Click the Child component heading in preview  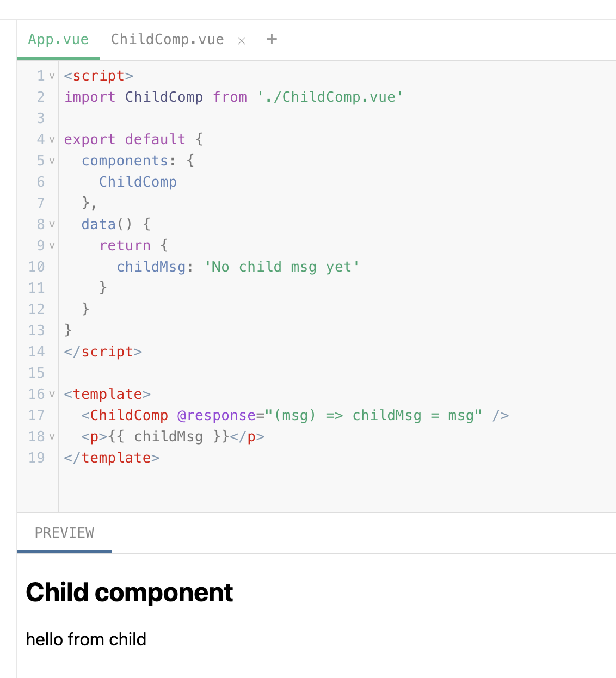[x=130, y=593]
